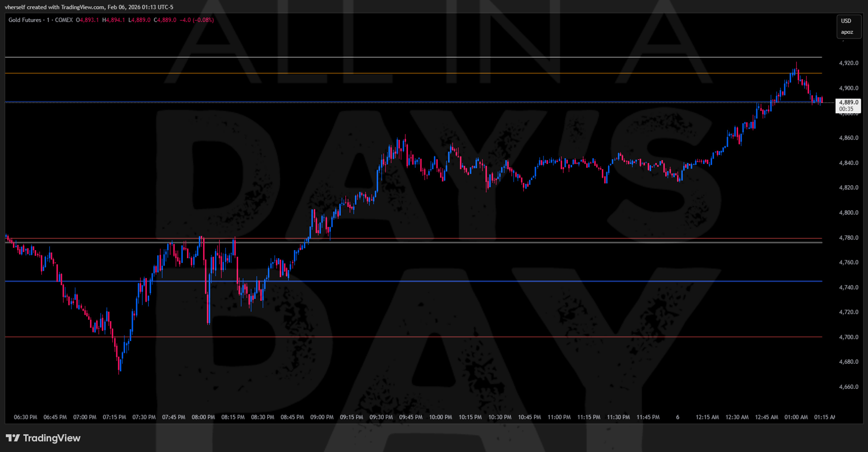Viewport: 868px width, 452px height.
Task: Click the TradingView logo at bottom left
Action: (43, 438)
